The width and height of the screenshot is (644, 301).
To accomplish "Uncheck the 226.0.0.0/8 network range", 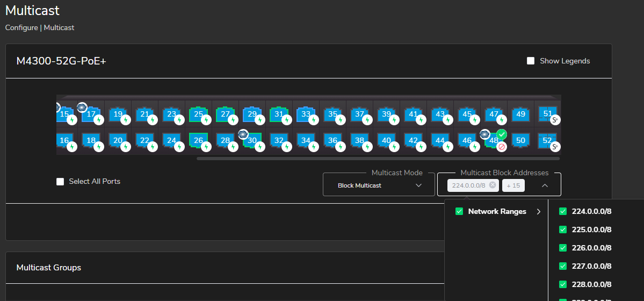I will [x=563, y=248].
